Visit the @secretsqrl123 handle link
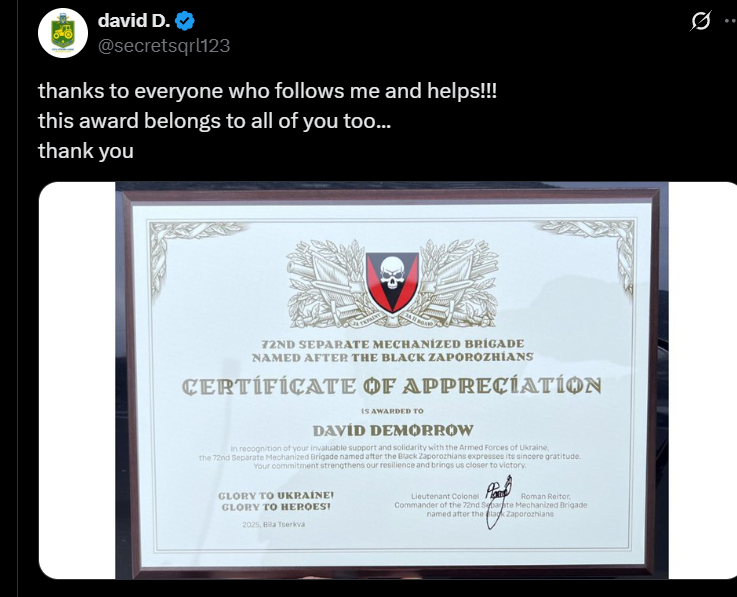Image resolution: width=737 pixels, height=597 pixels. [164, 46]
